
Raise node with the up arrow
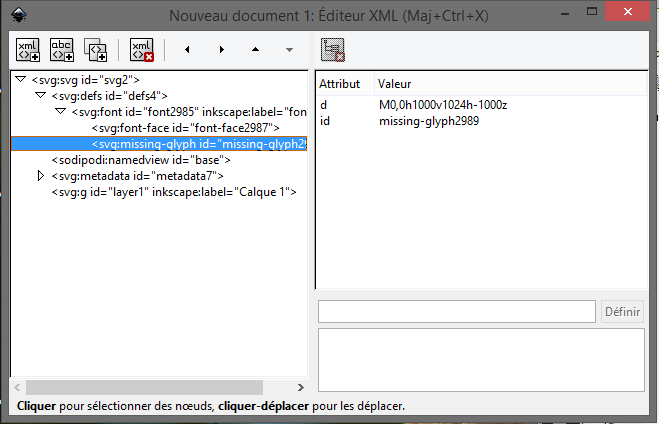point(255,49)
